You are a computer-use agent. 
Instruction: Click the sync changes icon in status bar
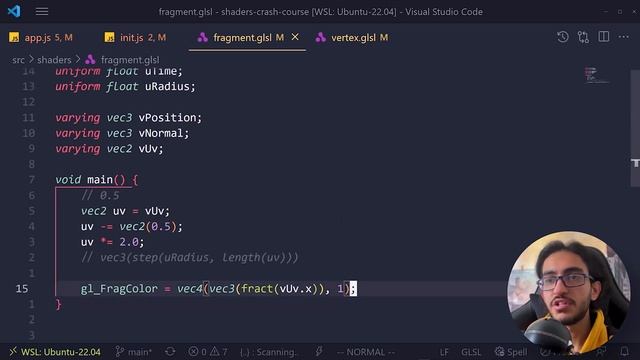170,351
